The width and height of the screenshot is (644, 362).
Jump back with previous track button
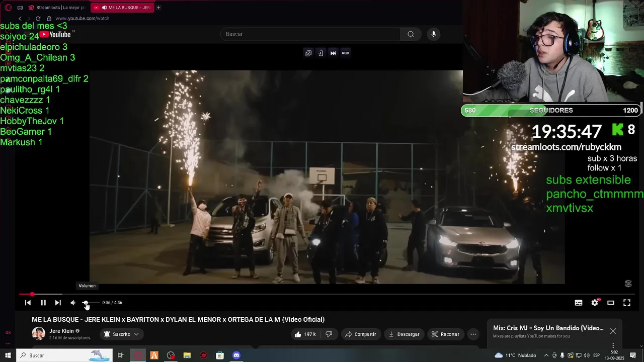28,303
